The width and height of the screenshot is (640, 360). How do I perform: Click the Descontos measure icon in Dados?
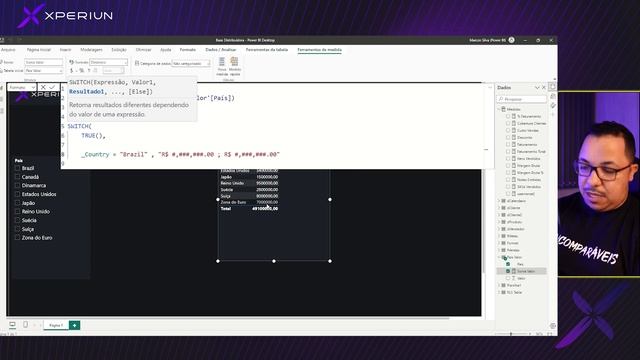click(x=514, y=138)
